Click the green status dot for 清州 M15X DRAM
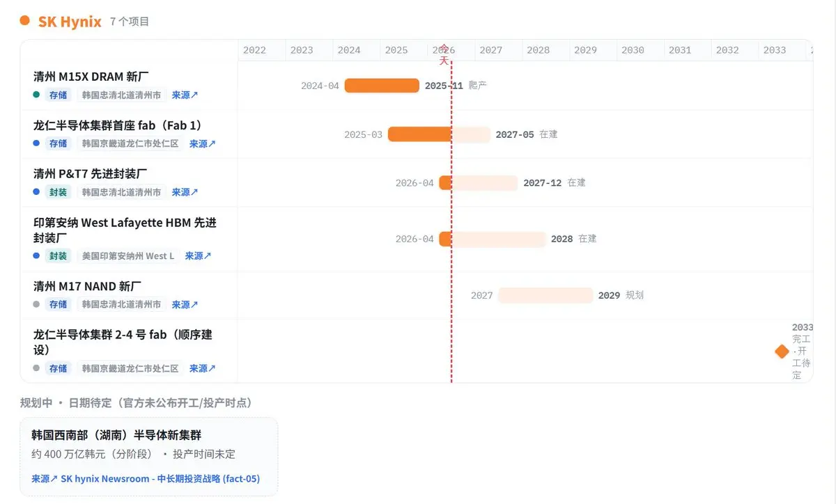This screenshot has height=504, width=836. (x=36, y=95)
